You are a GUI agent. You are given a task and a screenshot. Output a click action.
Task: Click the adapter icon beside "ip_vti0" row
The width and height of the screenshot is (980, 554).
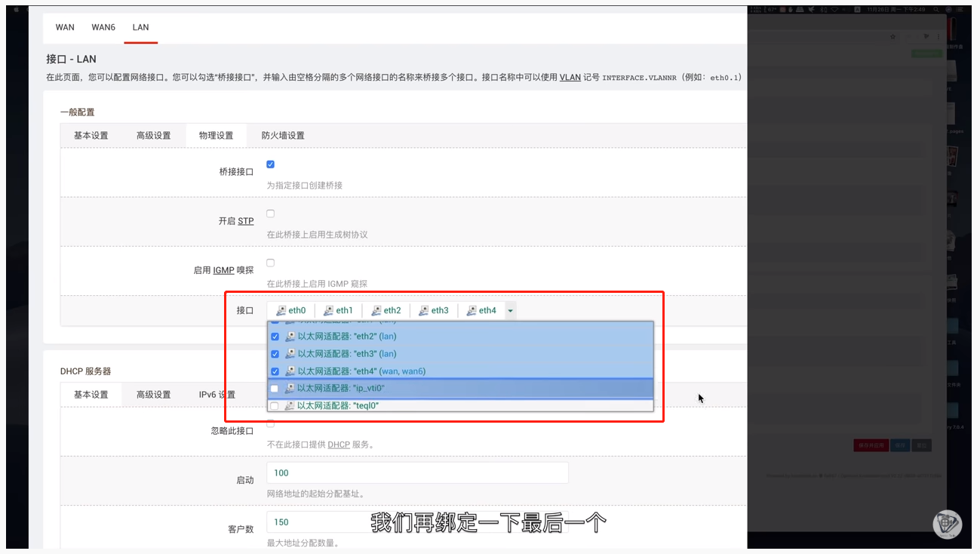pyautogui.click(x=290, y=389)
